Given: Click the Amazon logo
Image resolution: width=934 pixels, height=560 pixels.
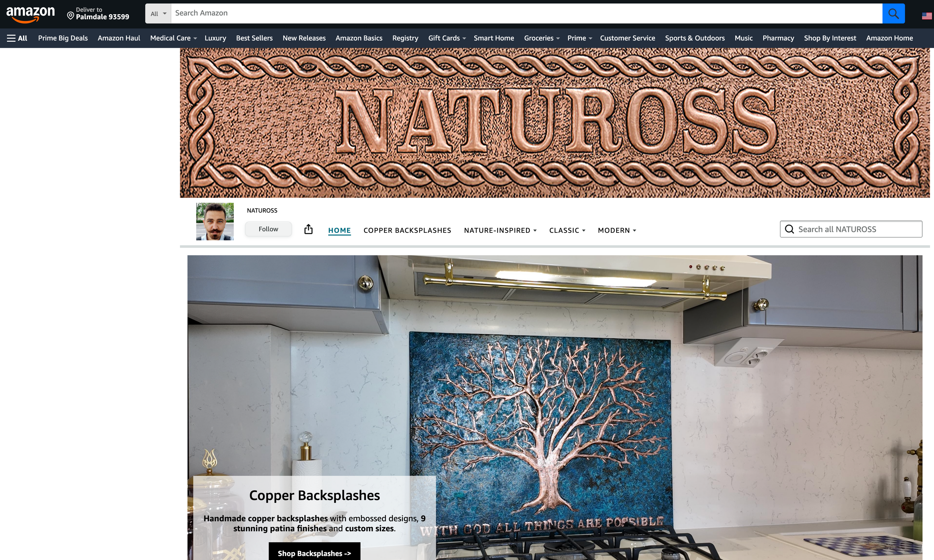Looking at the screenshot, I should pyautogui.click(x=30, y=14).
